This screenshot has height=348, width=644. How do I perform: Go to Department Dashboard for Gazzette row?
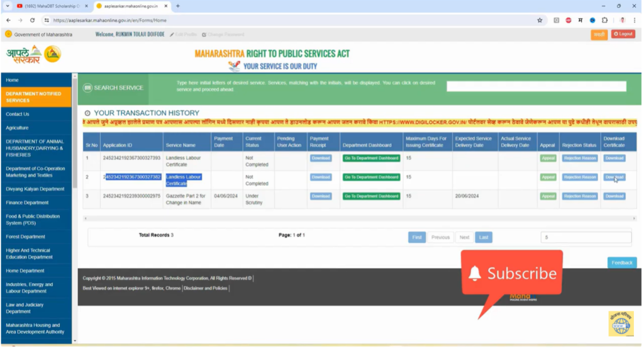click(371, 196)
